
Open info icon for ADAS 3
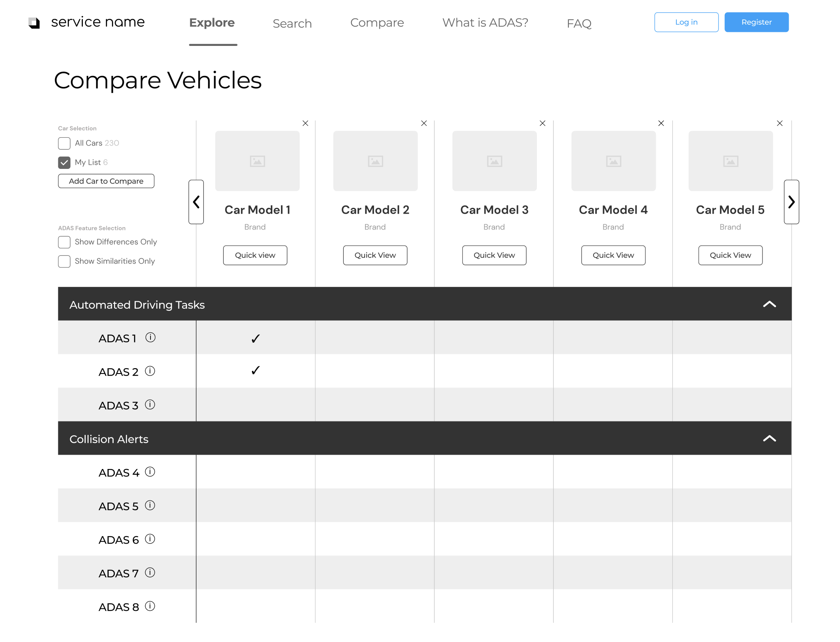(x=150, y=405)
